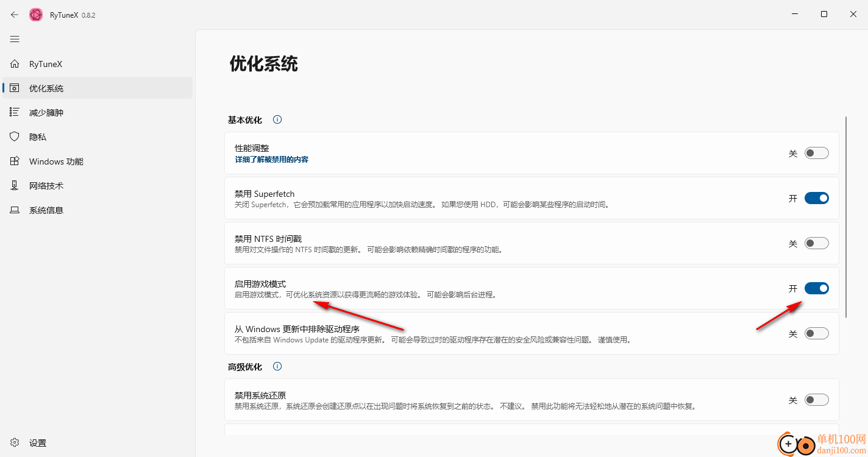The height and width of the screenshot is (457, 868).
Task: Click the 网络技术 icon
Action: 15,186
